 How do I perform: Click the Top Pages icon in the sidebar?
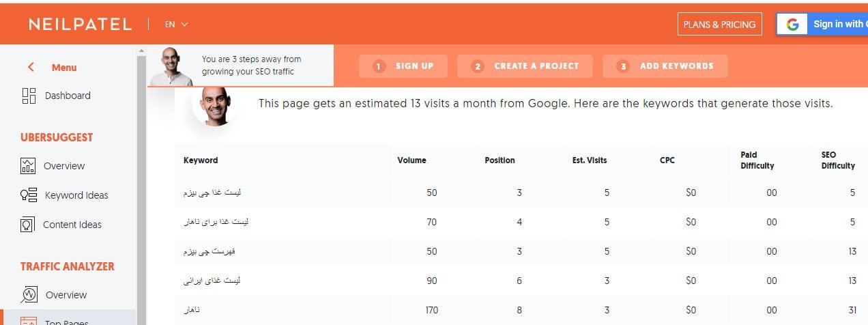point(28,322)
